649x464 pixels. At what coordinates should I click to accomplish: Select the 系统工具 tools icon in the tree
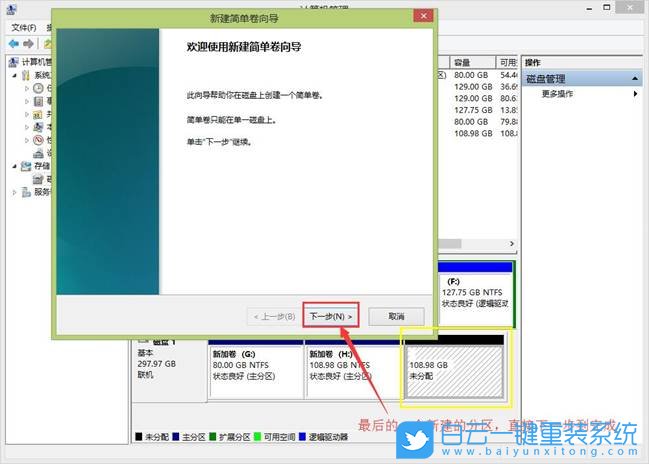click(26, 75)
